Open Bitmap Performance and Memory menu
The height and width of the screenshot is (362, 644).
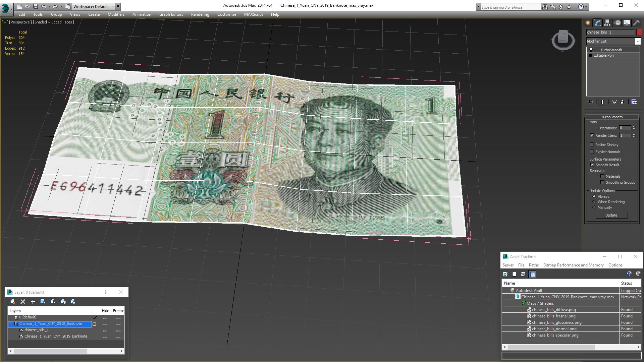click(x=573, y=265)
